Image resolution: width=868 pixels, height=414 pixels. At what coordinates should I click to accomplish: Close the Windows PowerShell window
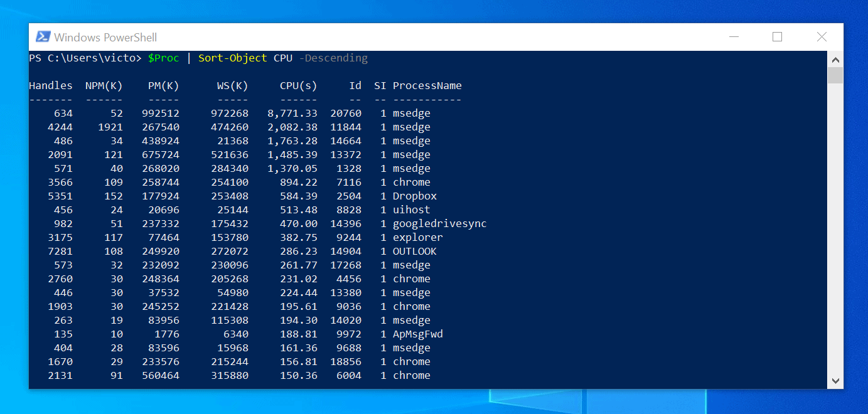point(822,37)
